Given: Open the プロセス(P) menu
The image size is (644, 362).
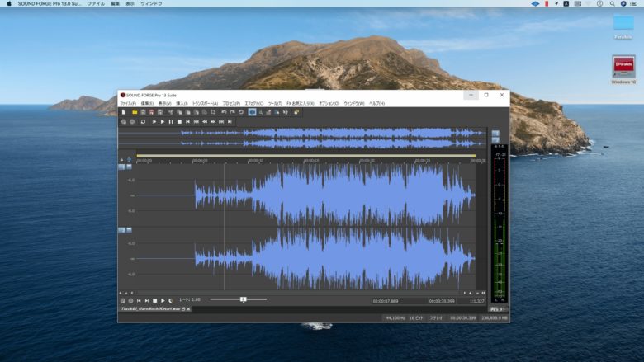Looking at the screenshot, I should (x=231, y=103).
